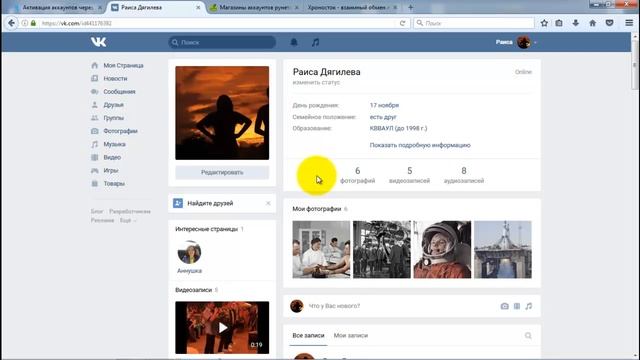The image size is (640, 360).
Task: Attach video icon in post box
Action: (517, 306)
